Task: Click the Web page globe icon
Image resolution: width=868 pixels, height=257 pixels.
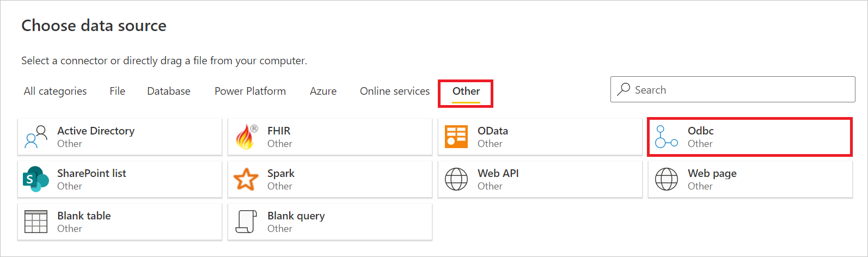Action: tap(666, 179)
